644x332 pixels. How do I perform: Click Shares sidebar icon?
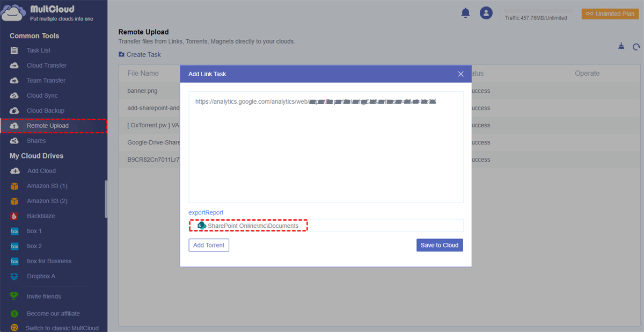click(14, 141)
